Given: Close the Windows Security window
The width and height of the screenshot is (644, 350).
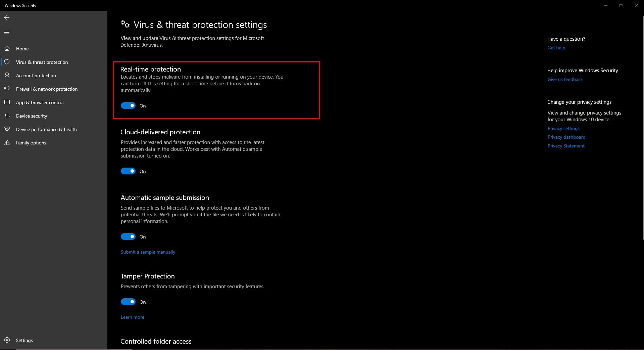Looking at the screenshot, I should coord(636,5).
